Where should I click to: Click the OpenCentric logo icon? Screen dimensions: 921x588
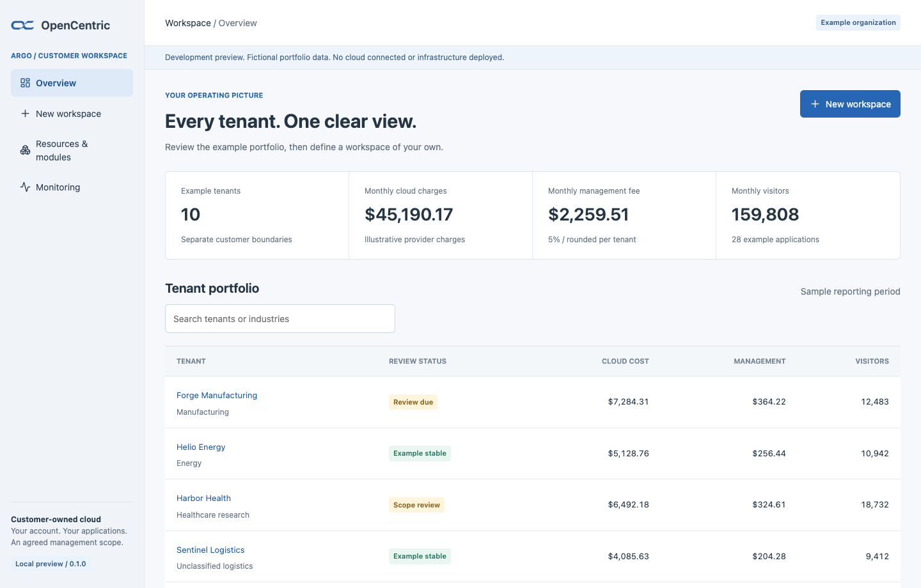tap(22, 26)
